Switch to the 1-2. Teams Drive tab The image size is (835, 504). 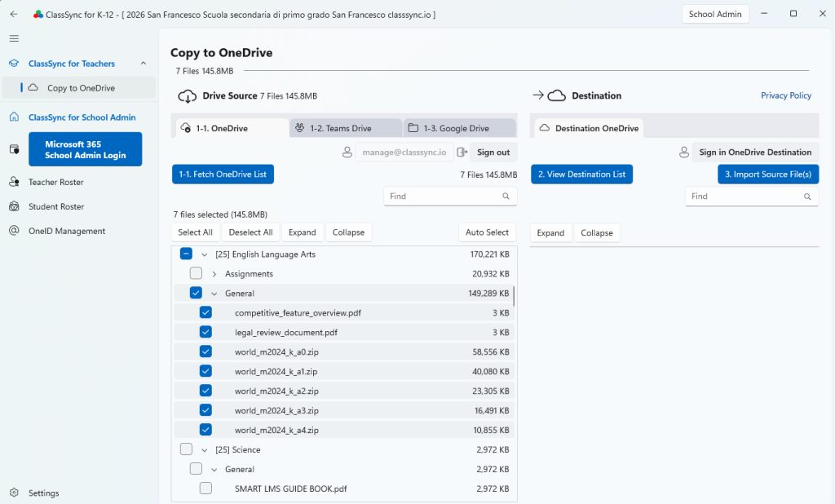click(x=346, y=128)
